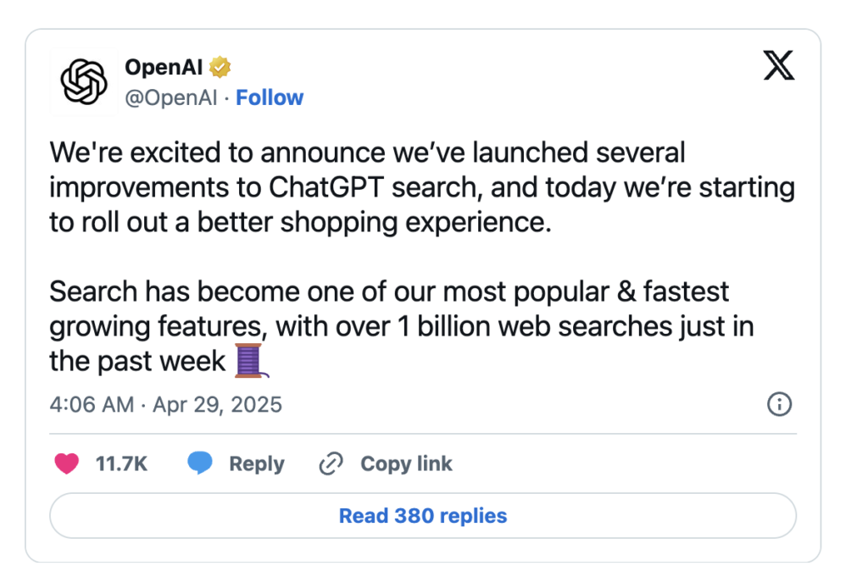This screenshot has height=588, width=868.
Task: Click the blue reply speech bubble icon
Action: [x=200, y=463]
